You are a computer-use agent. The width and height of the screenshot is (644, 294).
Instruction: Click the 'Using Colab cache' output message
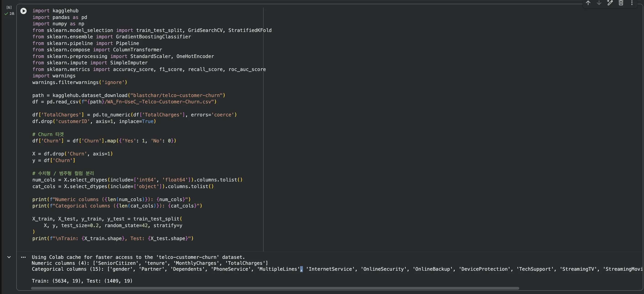(x=138, y=257)
